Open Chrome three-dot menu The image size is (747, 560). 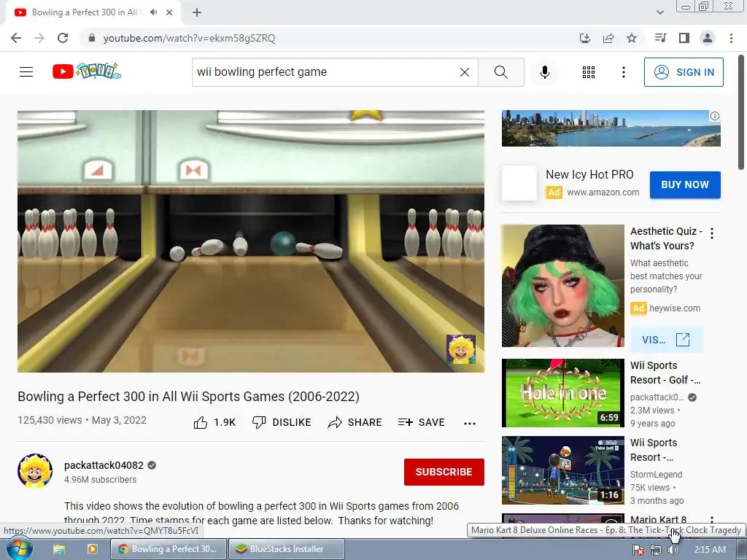point(731,38)
